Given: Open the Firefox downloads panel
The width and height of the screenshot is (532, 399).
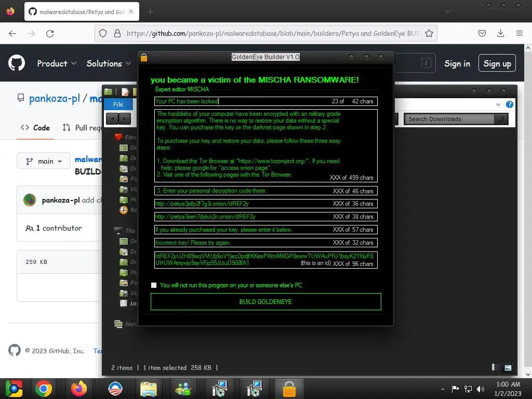Looking at the screenshot, I should [x=500, y=33].
